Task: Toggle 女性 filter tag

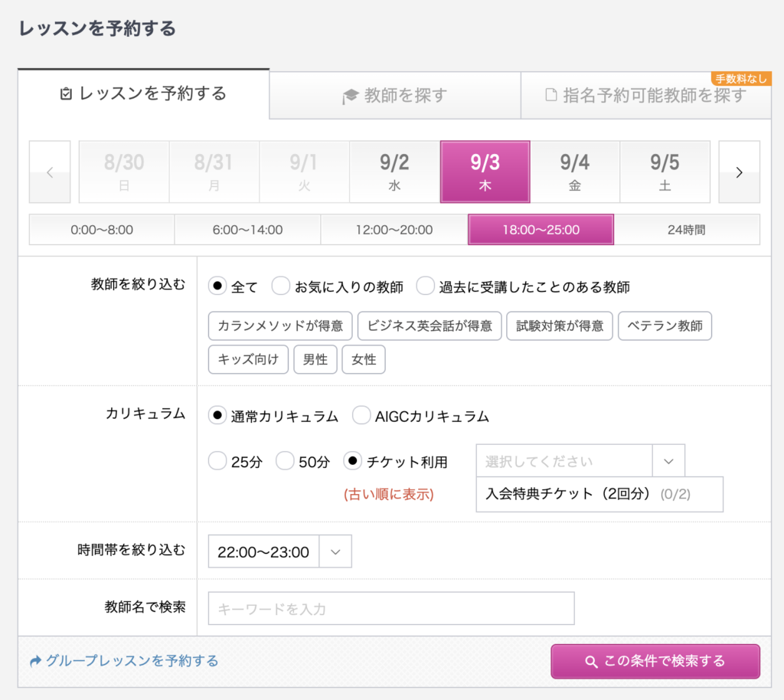Action: pos(364,359)
